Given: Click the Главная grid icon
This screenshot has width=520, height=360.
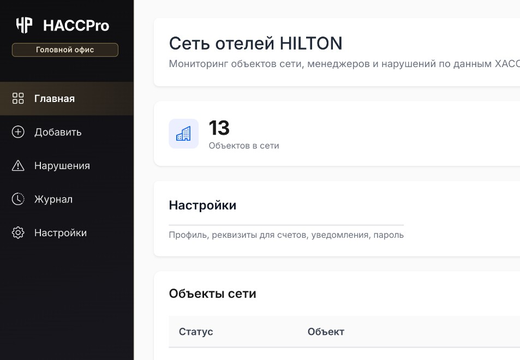Looking at the screenshot, I should click(18, 99).
